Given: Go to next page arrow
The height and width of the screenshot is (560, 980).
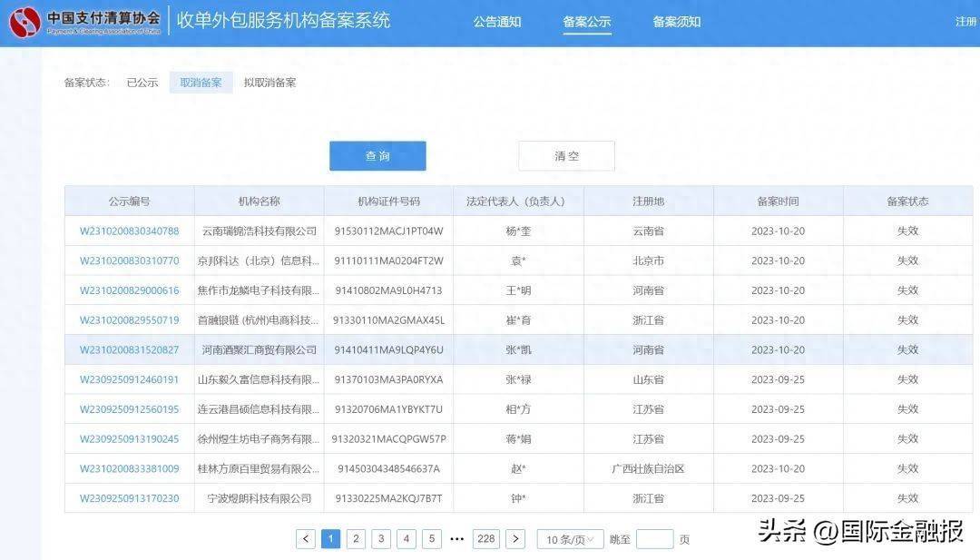Looking at the screenshot, I should click(515, 539).
